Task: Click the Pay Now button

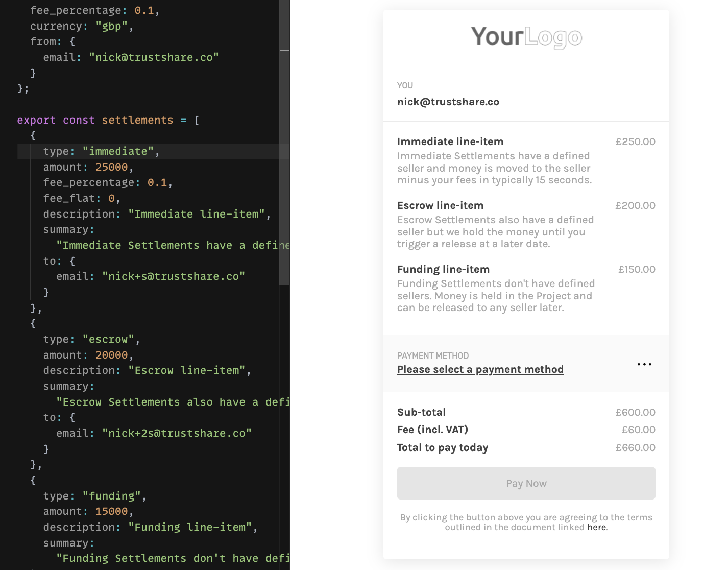Action: [526, 483]
